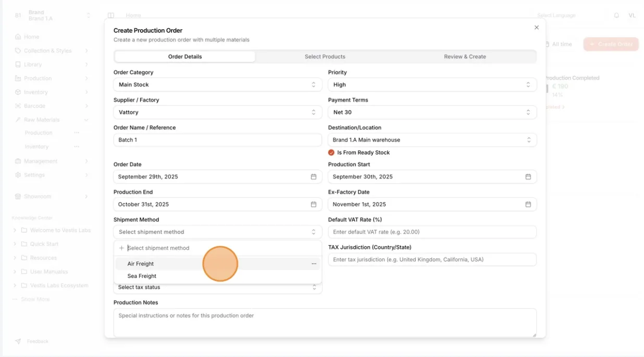The height and width of the screenshot is (357, 644).
Task: Click the Feedback link
Action: [38, 341]
